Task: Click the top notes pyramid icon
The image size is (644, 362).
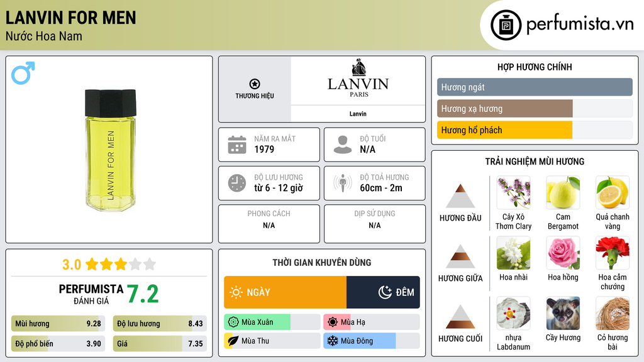Action: pos(460,196)
